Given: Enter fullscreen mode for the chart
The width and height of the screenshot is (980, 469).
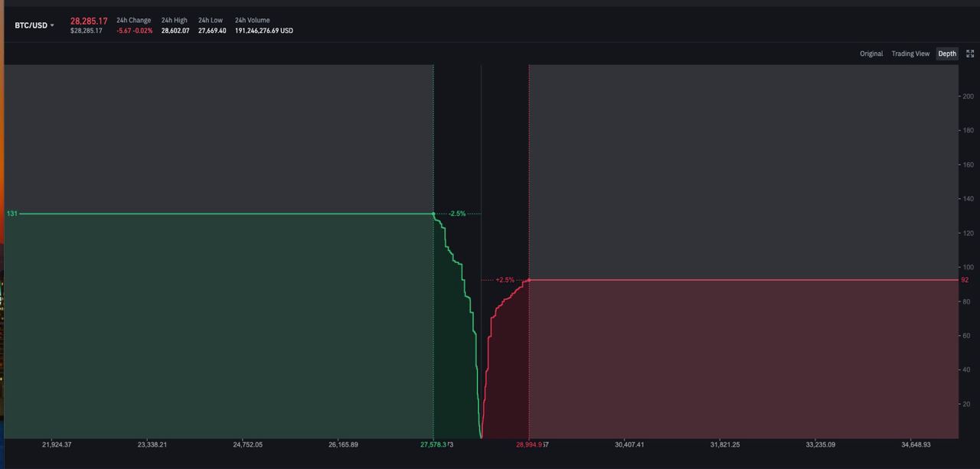Looking at the screenshot, I should click(970, 54).
